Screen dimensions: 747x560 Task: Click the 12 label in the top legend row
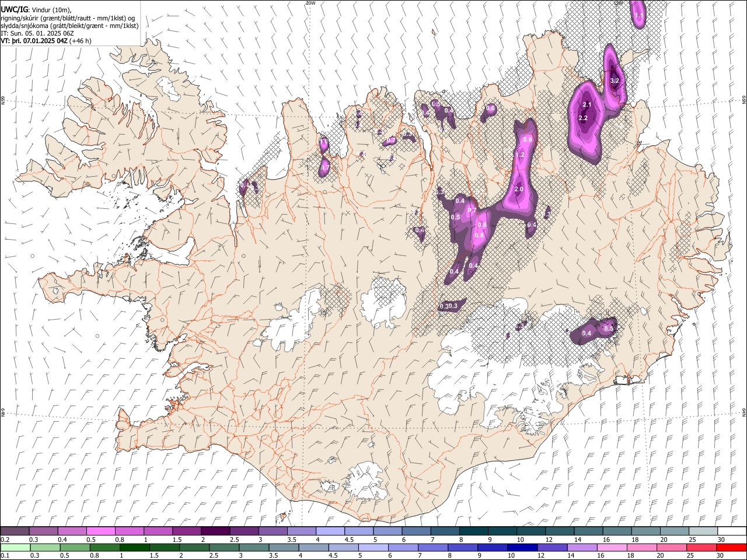pos(549,540)
